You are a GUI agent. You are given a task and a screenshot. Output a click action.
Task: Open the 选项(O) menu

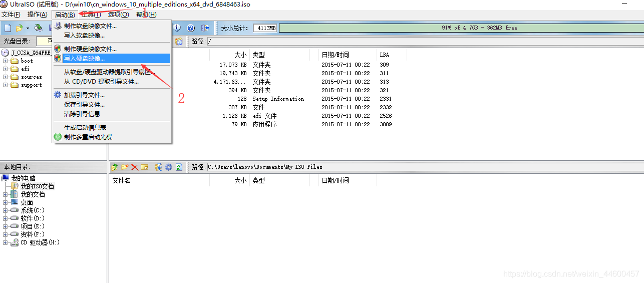click(x=119, y=15)
